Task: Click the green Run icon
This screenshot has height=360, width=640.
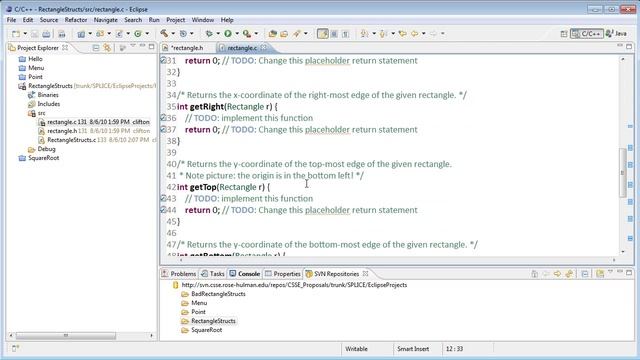Action: [228, 33]
